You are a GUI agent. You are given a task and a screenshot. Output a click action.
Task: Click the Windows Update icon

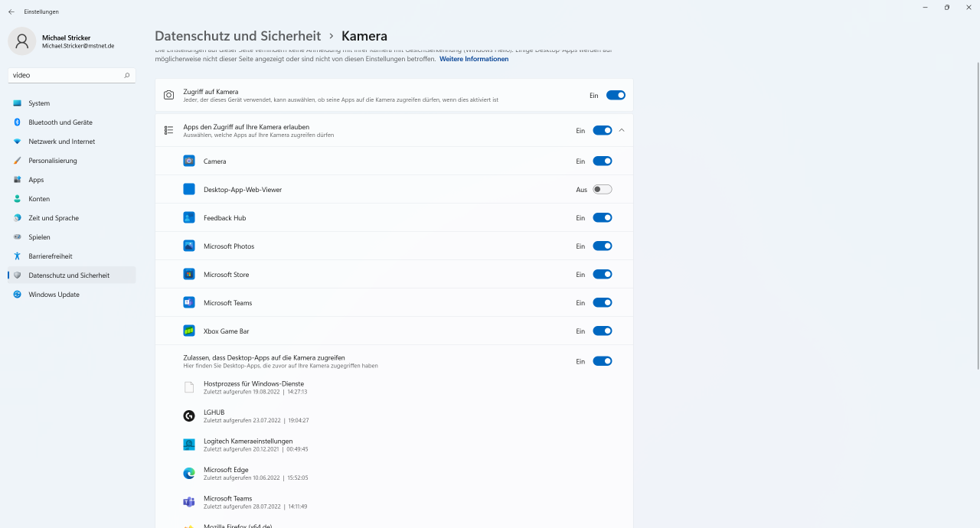(17, 295)
